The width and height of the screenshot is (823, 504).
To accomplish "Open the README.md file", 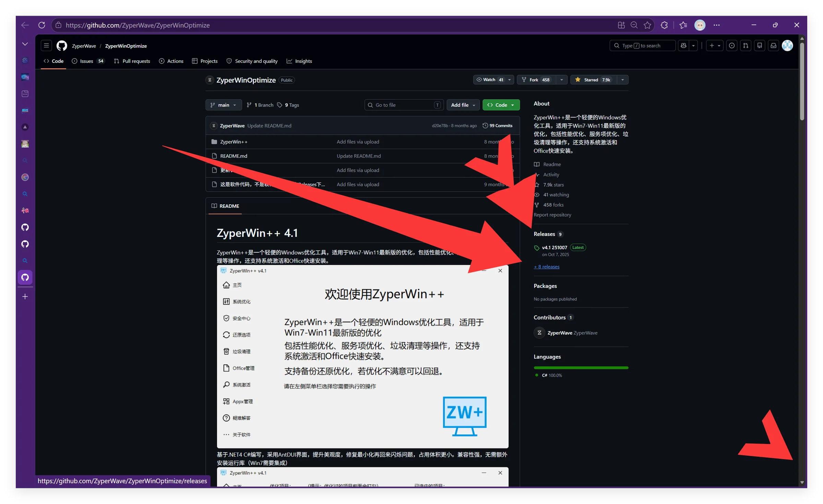I will pos(234,156).
